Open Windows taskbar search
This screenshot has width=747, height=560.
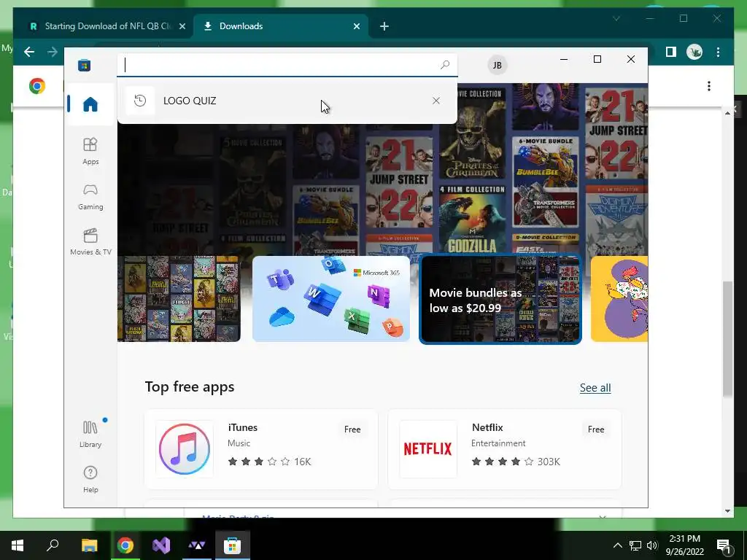(53, 545)
